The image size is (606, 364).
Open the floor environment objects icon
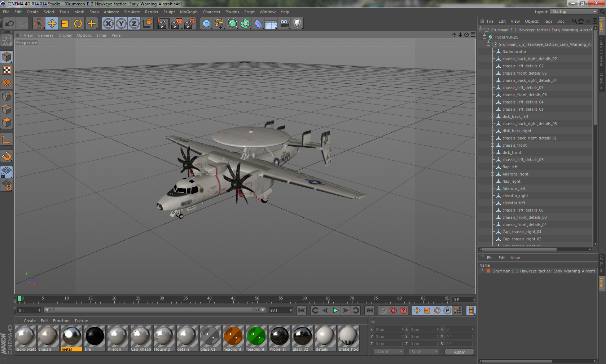pos(271,24)
